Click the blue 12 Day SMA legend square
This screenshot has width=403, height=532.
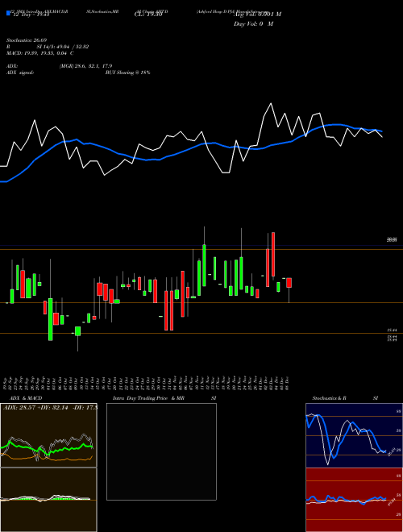coord(8,14)
